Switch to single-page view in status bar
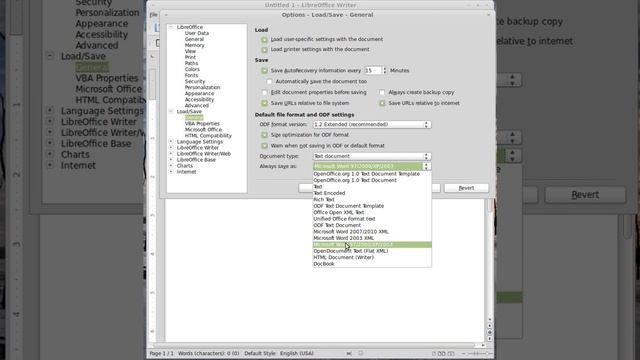 pyautogui.click(x=433, y=353)
